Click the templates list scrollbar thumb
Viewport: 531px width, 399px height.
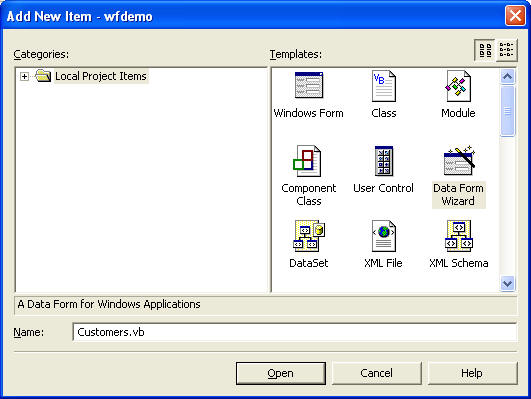click(507, 111)
